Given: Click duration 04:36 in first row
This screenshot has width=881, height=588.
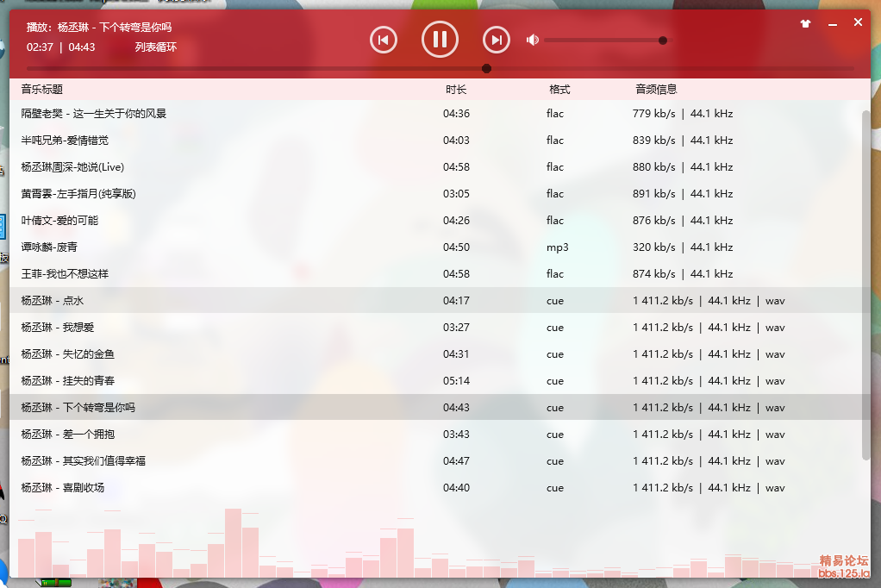Looking at the screenshot, I should pyautogui.click(x=456, y=114).
